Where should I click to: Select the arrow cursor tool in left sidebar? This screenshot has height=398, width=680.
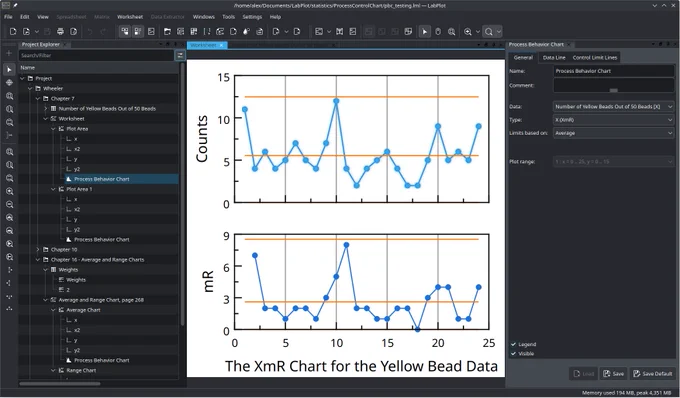coord(10,69)
